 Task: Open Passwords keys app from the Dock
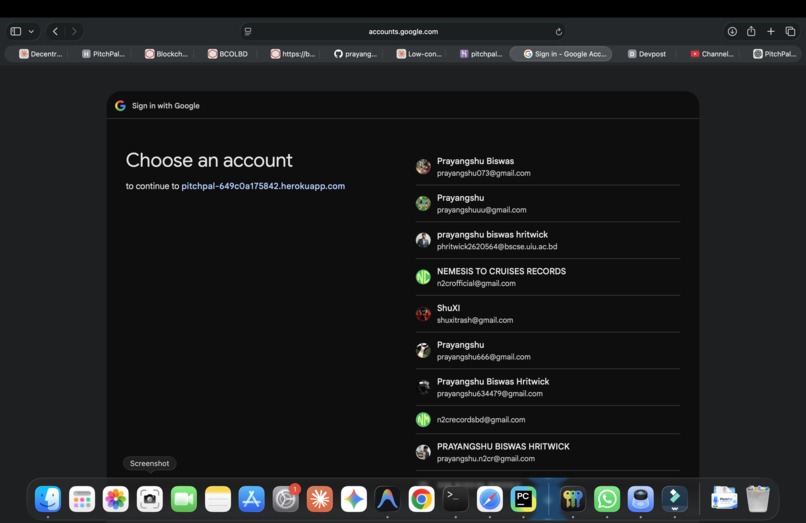pyautogui.click(x=573, y=499)
